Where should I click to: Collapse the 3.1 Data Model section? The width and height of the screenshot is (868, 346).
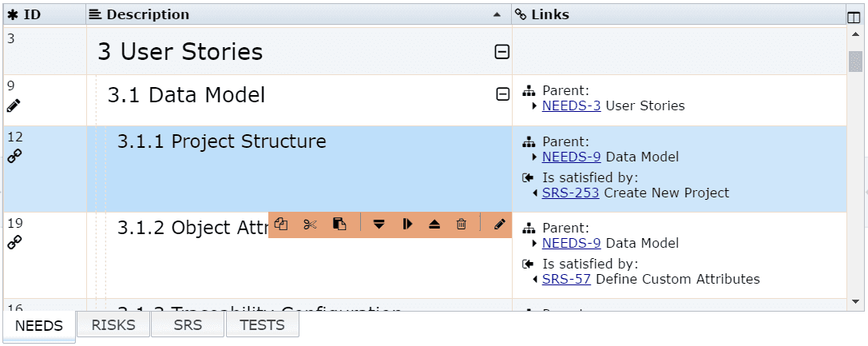tap(502, 94)
